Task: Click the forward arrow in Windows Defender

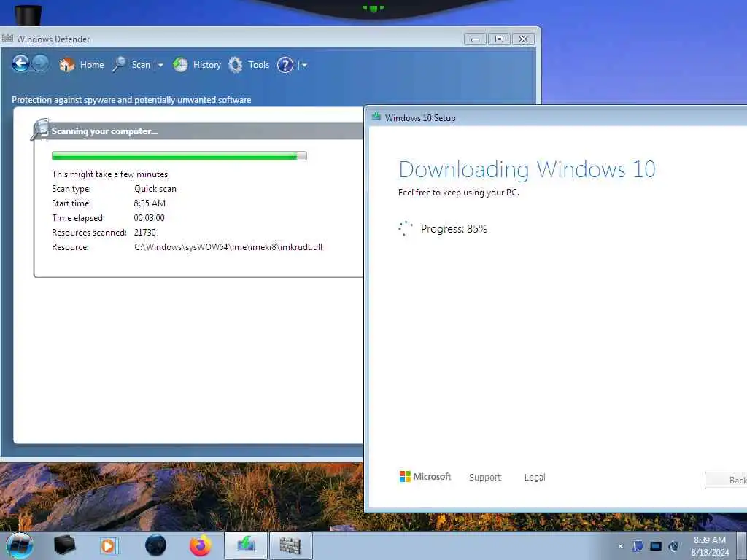Action: pos(41,64)
